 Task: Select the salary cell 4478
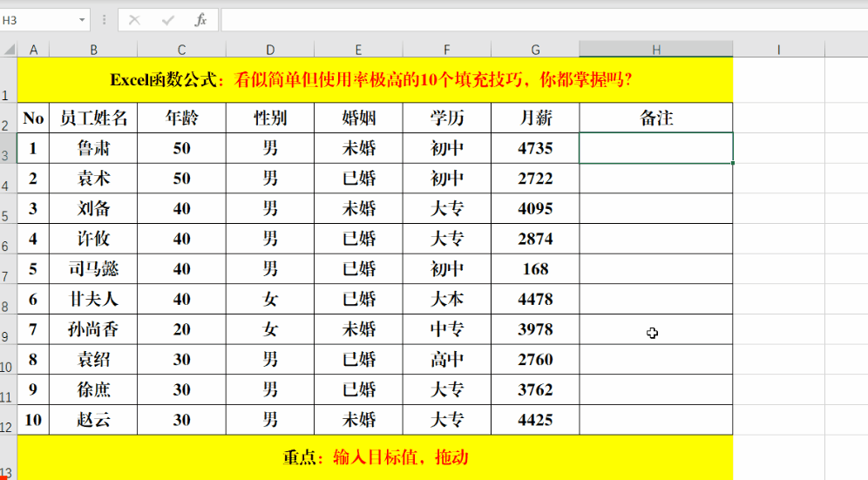pyautogui.click(x=535, y=300)
